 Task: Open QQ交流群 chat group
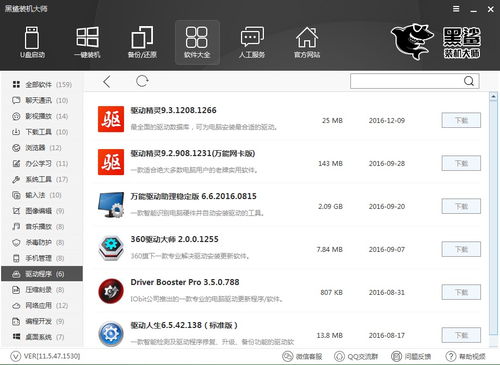tap(356, 357)
